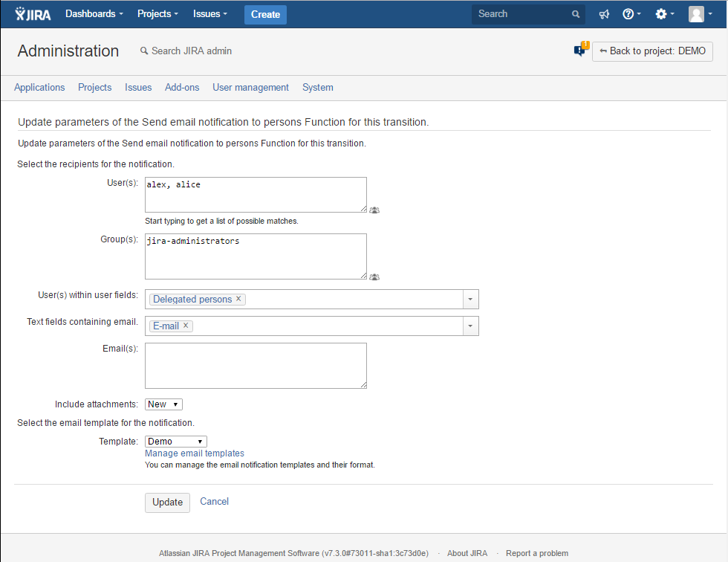Switch to the System admin tab
This screenshot has width=728, height=562.
click(x=318, y=87)
